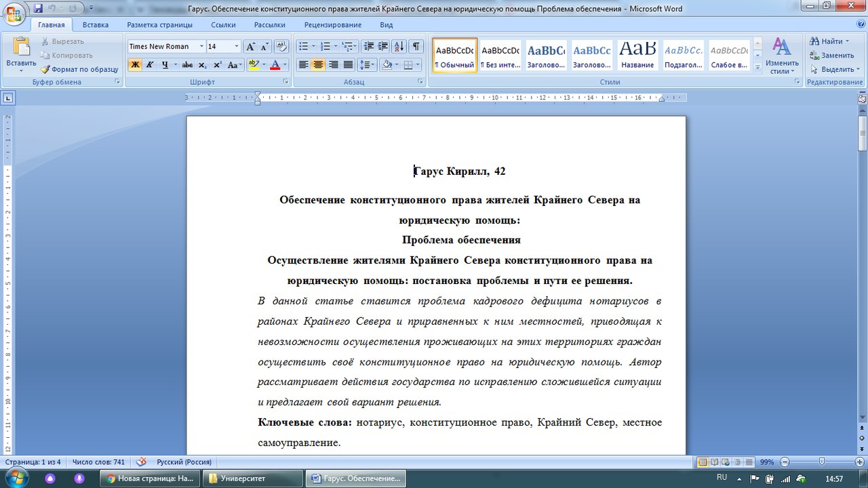Click the red font color button
Image resolution: width=868 pixels, height=488 pixels.
275,65
